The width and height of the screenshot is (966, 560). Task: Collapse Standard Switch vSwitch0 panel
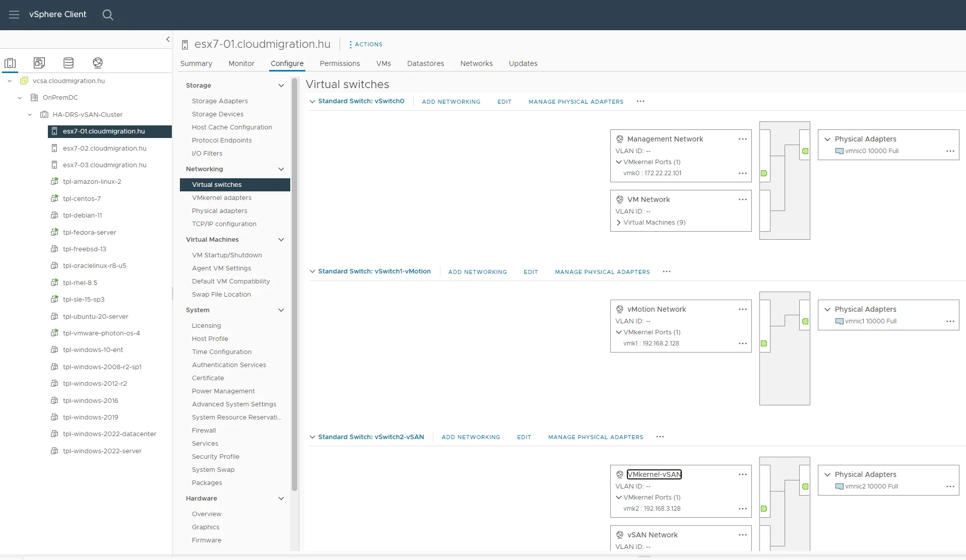pos(312,101)
